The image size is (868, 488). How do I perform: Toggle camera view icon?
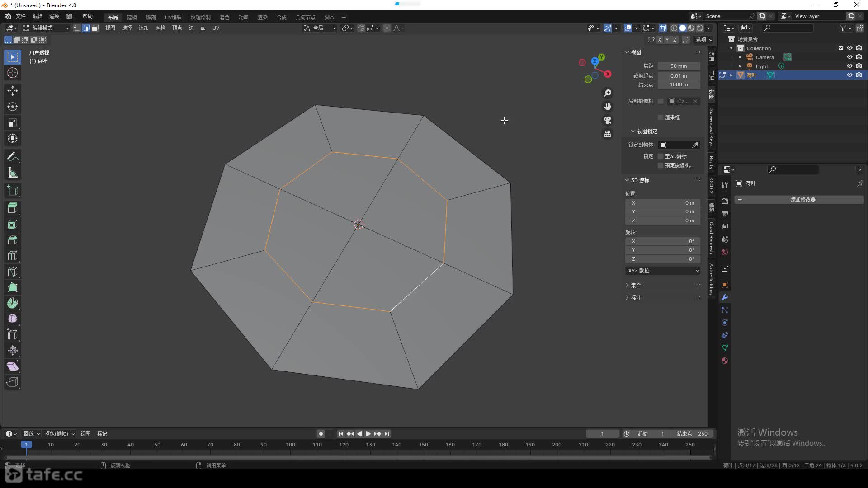pos(608,120)
